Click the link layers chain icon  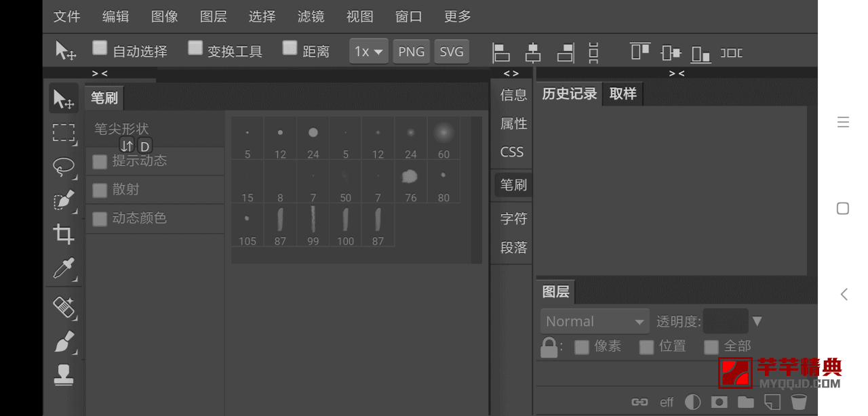[639, 402]
